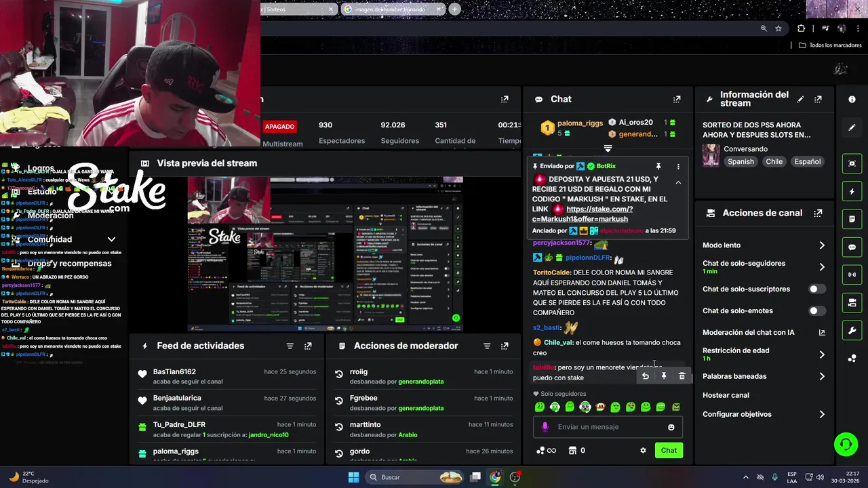Pop out the Información del stream panel
This screenshot has width=868, height=488.
click(x=818, y=99)
